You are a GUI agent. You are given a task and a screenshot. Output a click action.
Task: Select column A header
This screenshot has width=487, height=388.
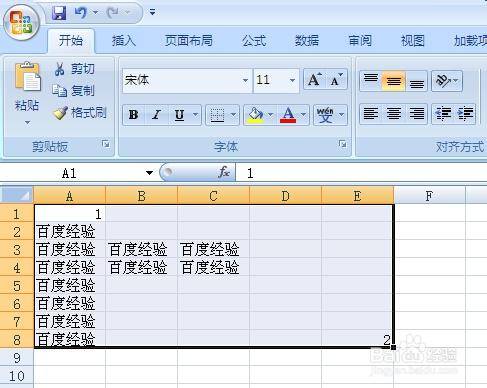point(69,196)
